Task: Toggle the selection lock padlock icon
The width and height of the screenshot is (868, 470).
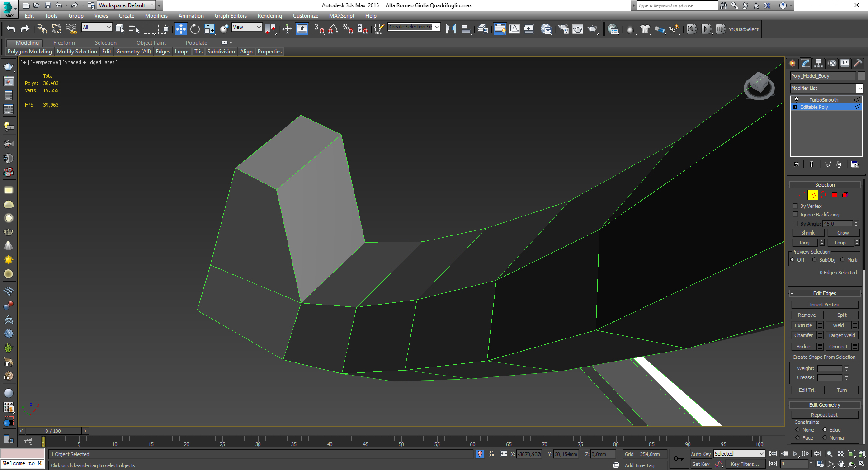Action: tap(491, 454)
